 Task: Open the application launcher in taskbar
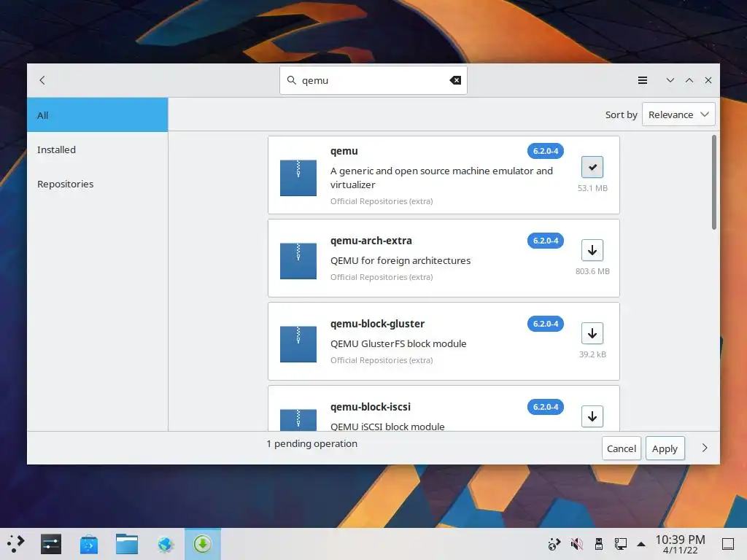16,544
